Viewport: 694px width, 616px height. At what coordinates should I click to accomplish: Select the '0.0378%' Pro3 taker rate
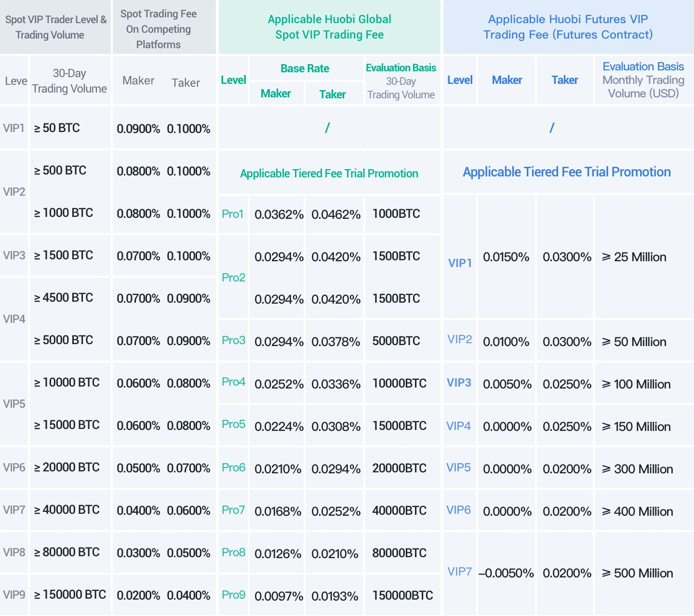336,342
